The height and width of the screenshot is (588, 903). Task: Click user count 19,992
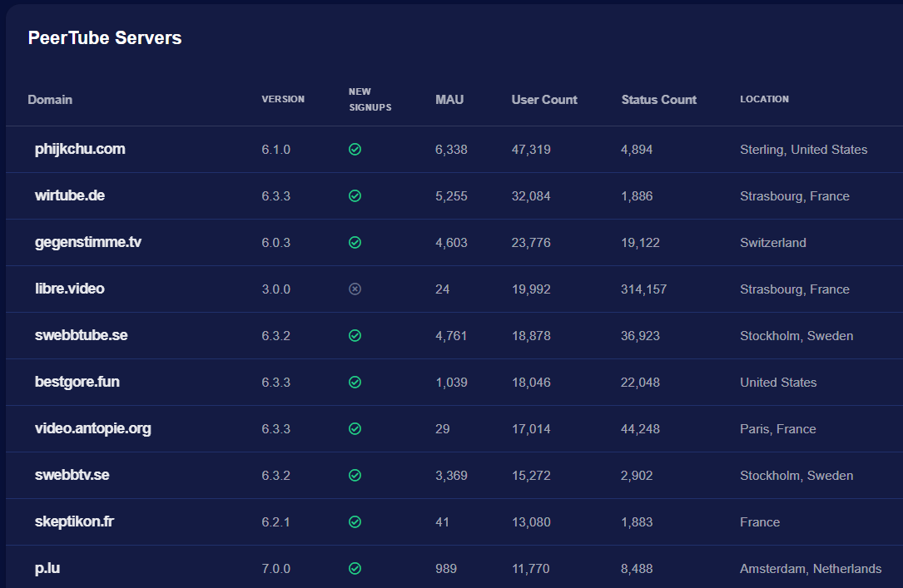tap(531, 289)
